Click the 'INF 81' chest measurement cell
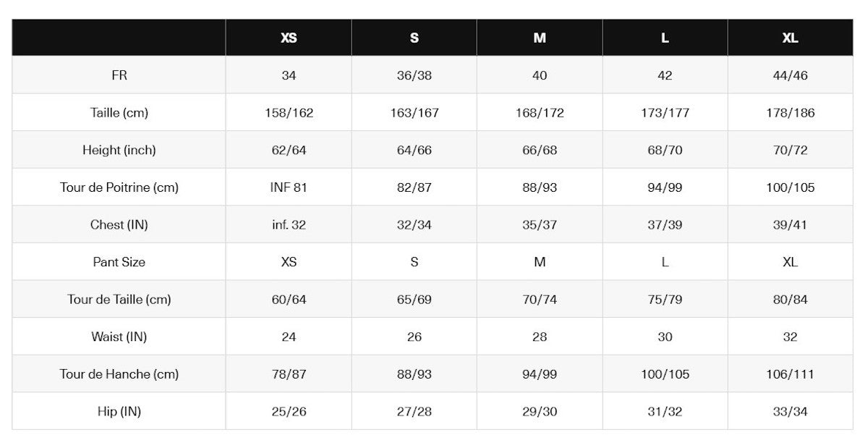The image size is (868, 443). coord(289,187)
